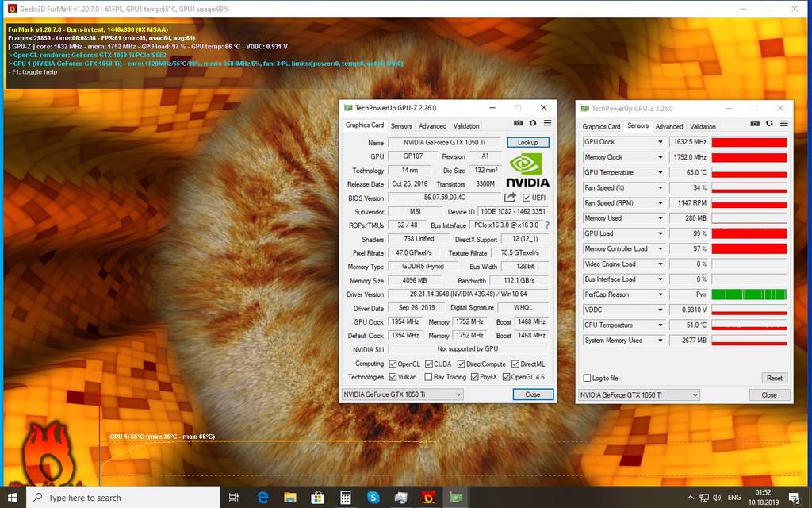Click the refresh icon in the Sensors GPU-Z window

coord(769,123)
